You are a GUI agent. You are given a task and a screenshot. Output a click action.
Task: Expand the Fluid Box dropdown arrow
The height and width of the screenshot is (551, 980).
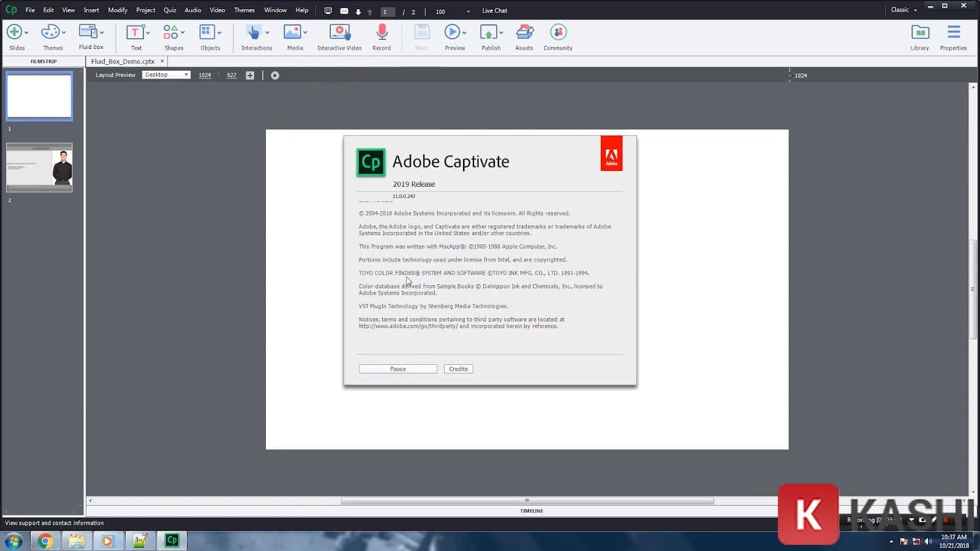(x=102, y=32)
